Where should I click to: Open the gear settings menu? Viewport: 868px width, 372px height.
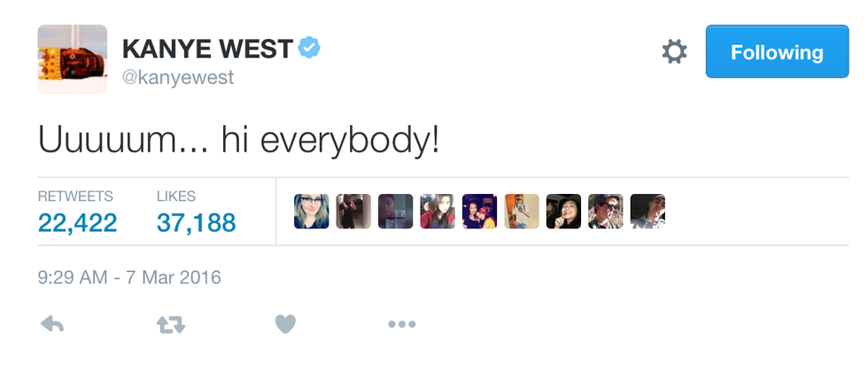pos(674,52)
